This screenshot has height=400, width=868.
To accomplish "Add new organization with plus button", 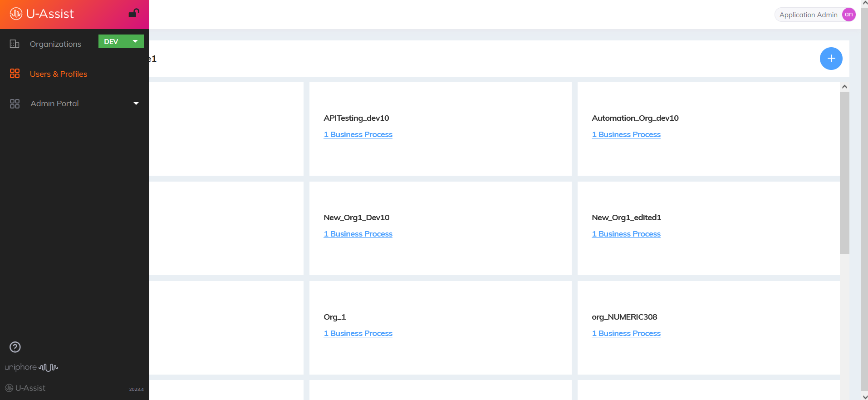I will [x=831, y=59].
